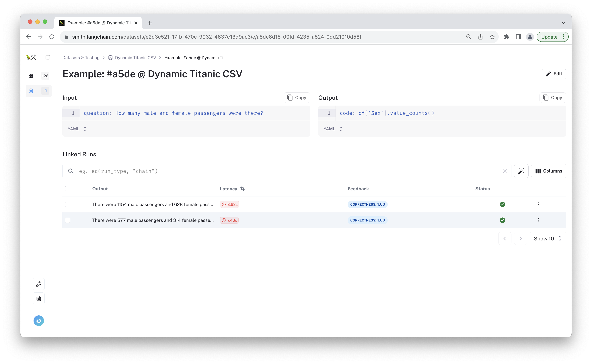Click the user avatar icon at bottom left
The height and width of the screenshot is (364, 592).
38,321
